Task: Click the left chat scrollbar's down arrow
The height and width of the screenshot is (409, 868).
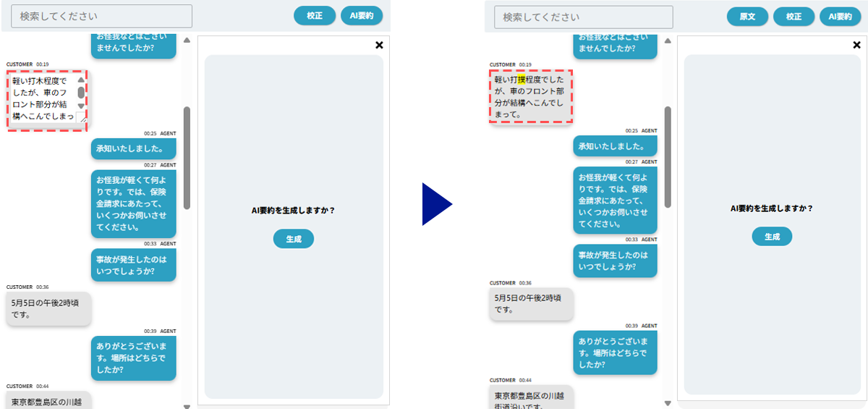Action: pos(187,405)
